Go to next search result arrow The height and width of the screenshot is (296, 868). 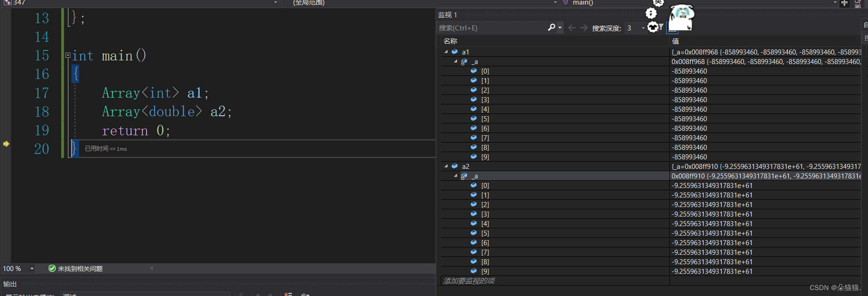[584, 28]
